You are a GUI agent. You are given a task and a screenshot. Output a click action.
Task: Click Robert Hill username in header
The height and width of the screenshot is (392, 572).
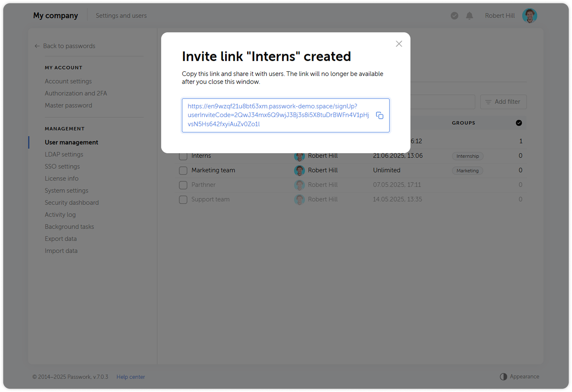[500, 16]
